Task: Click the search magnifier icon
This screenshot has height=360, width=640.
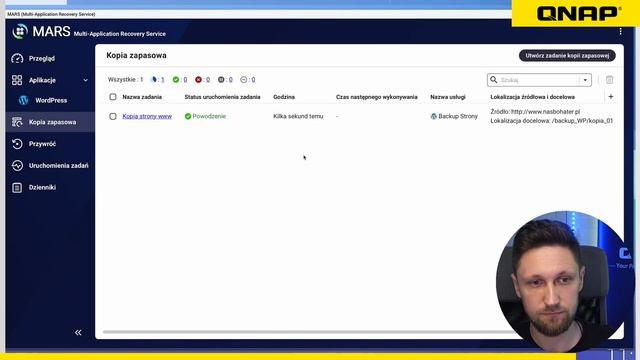Action: click(x=493, y=80)
